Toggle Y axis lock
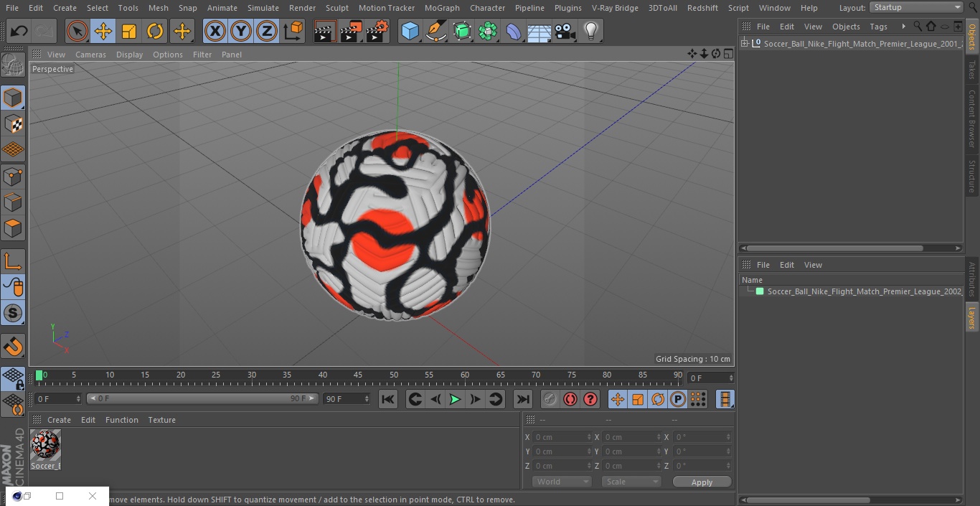980x506 pixels. (241, 32)
